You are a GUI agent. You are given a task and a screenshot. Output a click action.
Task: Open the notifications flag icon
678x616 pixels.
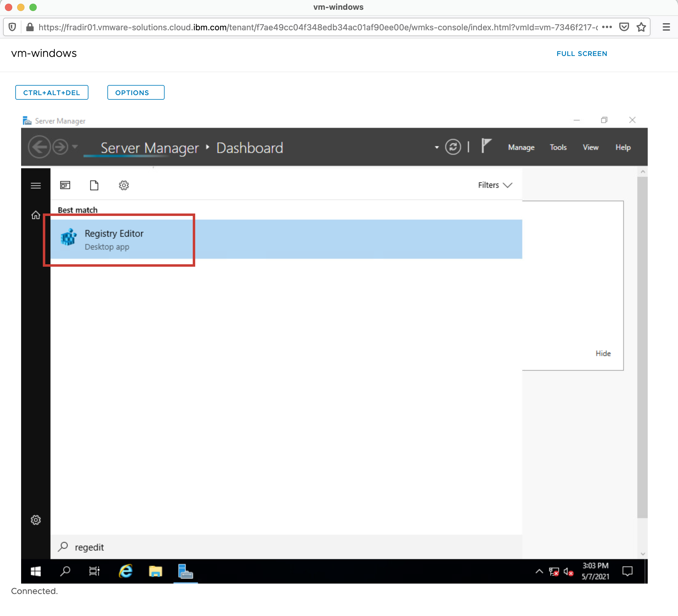tap(486, 146)
